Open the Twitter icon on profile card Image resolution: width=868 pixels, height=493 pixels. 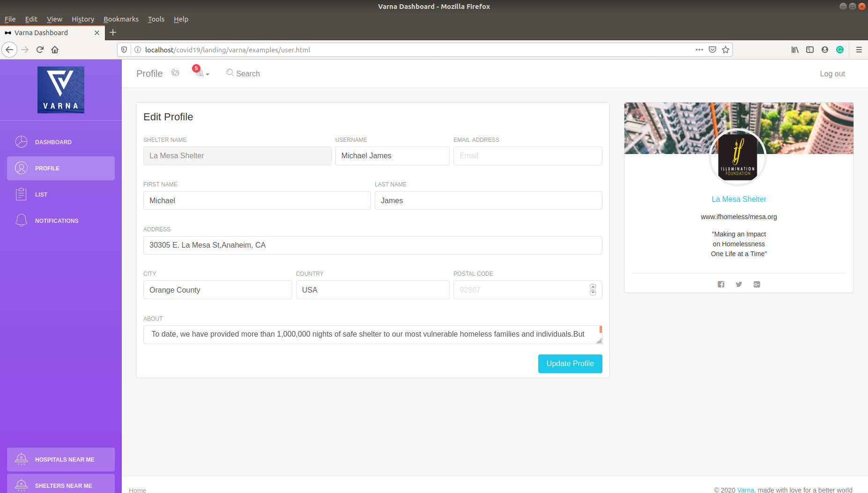(x=739, y=284)
